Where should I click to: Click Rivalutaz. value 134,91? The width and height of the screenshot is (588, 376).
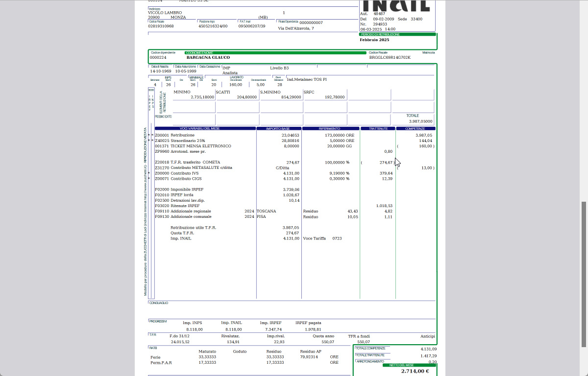coord(234,342)
